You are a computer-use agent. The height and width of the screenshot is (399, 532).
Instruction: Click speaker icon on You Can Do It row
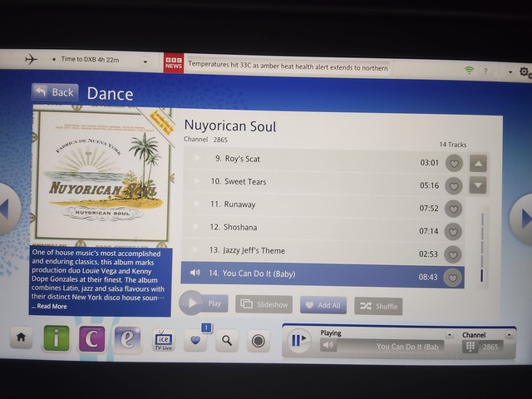coord(195,273)
